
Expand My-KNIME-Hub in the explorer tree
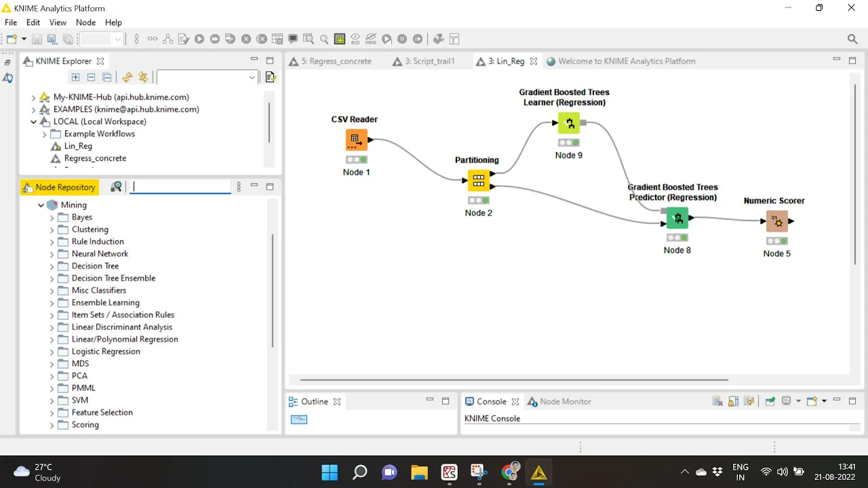click(33, 98)
